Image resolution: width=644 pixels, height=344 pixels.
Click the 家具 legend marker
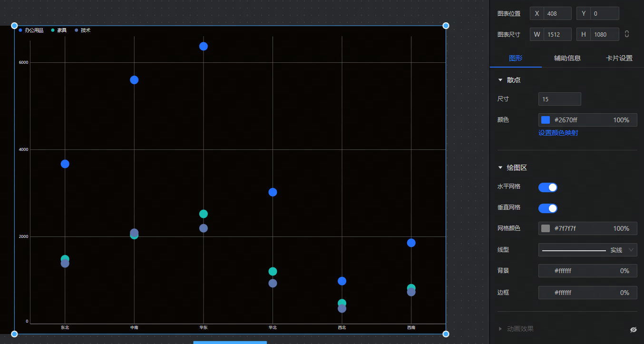pos(53,30)
